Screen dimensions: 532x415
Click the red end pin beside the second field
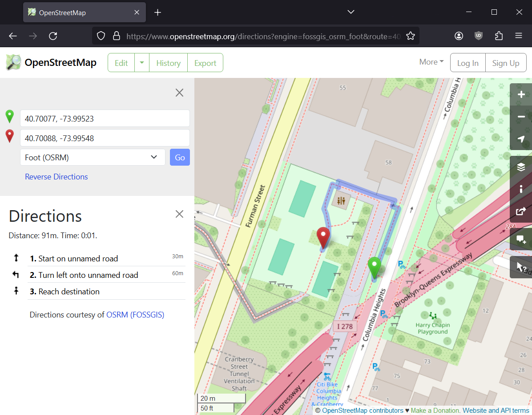(x=10, y=136)
